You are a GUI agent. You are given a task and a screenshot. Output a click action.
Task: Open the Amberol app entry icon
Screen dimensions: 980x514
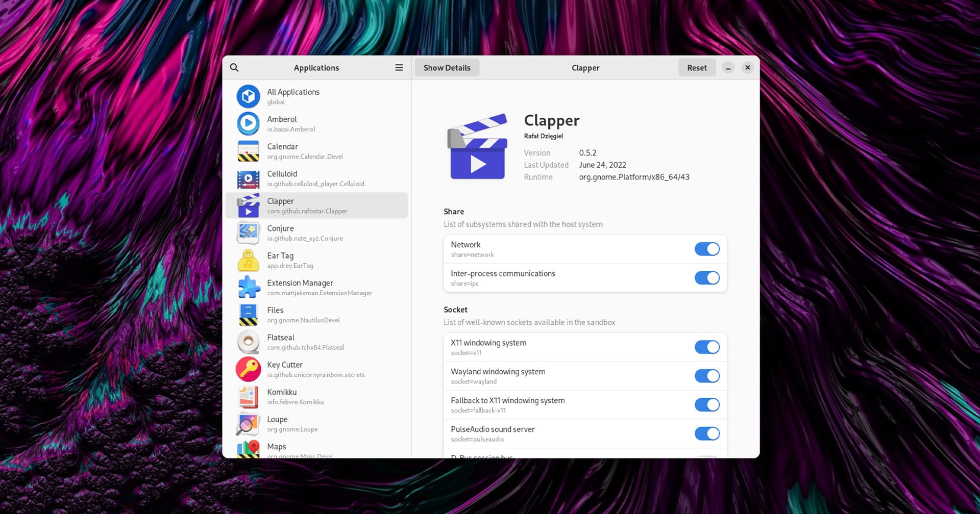248,124
